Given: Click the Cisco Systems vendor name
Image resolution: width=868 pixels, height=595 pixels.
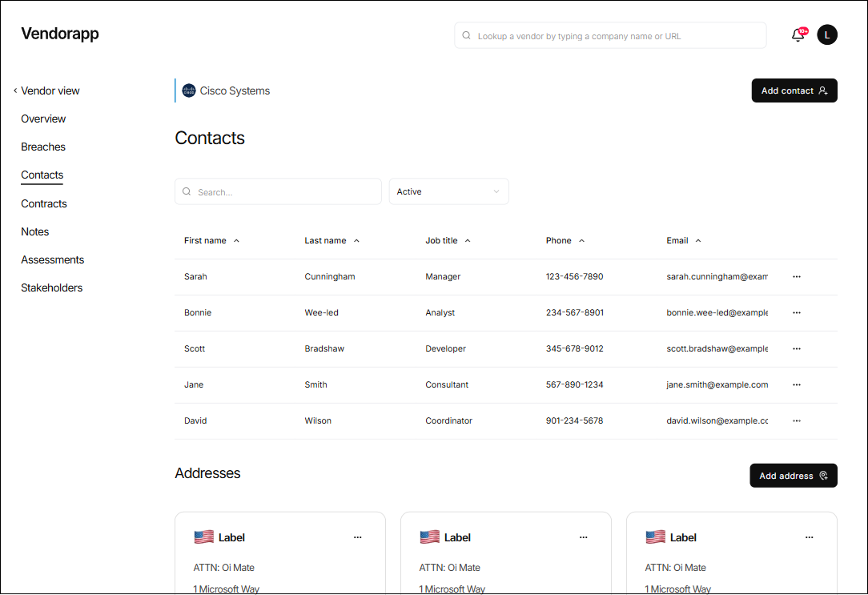Looking at the screenshot, I should [x=235, y=90].
